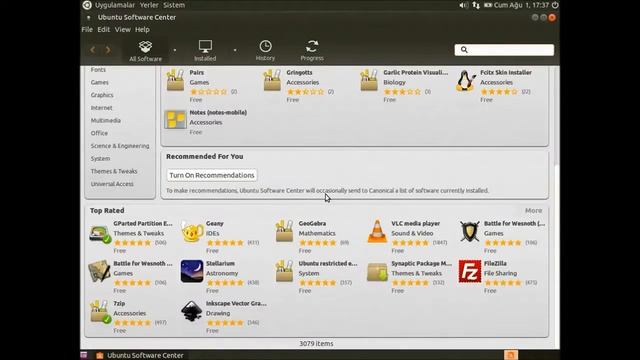
Task: Click the power icon in the top panel
Action: 555,5
